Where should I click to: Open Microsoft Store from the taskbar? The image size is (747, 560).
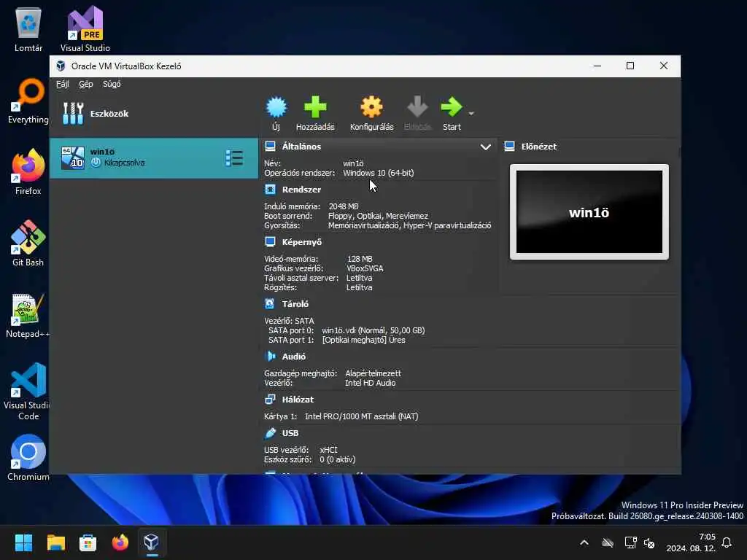(x=88, y=542)
